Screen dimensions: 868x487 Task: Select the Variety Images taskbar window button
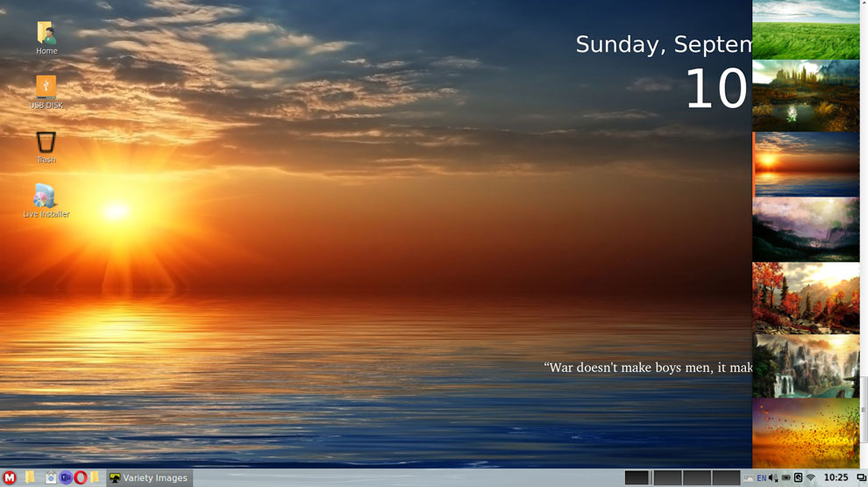[149, 477]
